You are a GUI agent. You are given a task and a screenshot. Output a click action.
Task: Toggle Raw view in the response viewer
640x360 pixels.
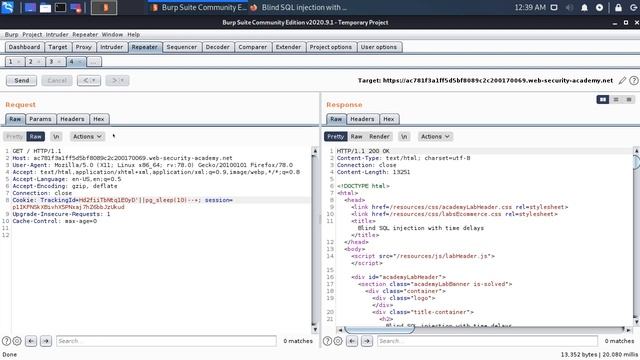tap(356, 136)
